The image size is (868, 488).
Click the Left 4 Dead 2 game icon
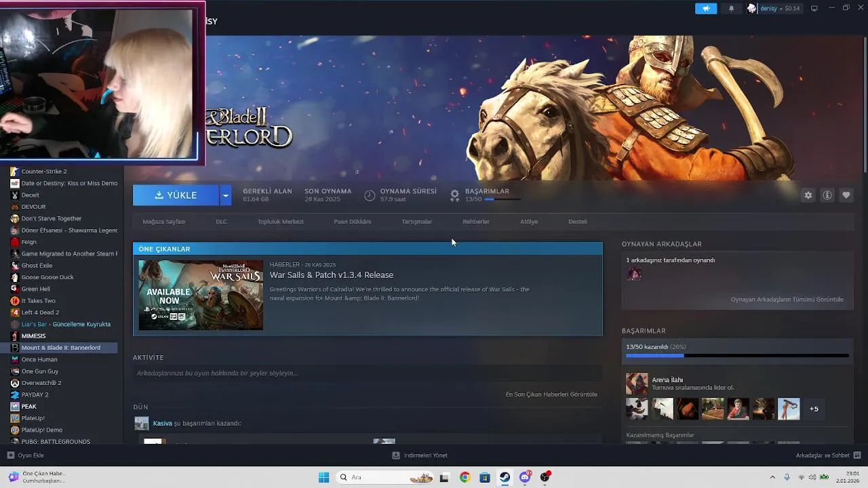15,312
